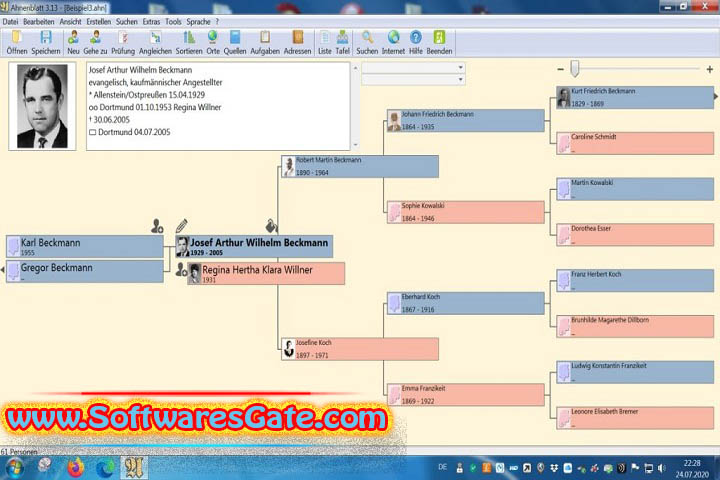This screenshot has height=480, width=720.
Task: Click the add partner icon beside Regina Willner
Action: pyautogui.click(x=181, y=270)
